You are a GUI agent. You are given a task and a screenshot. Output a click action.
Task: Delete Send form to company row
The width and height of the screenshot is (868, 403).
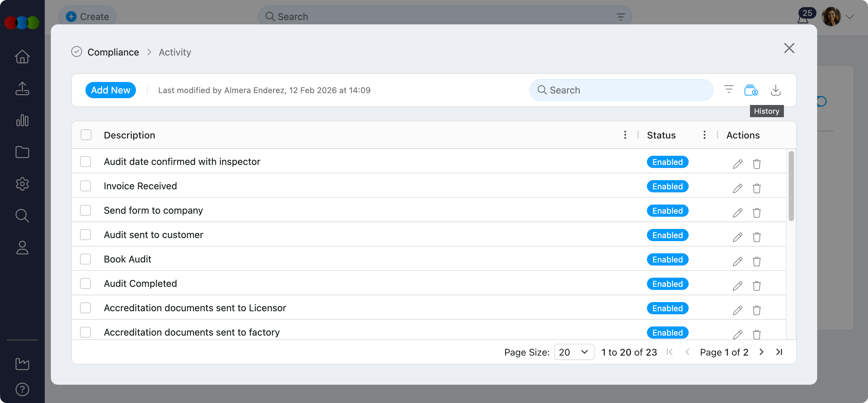[756, 213]
